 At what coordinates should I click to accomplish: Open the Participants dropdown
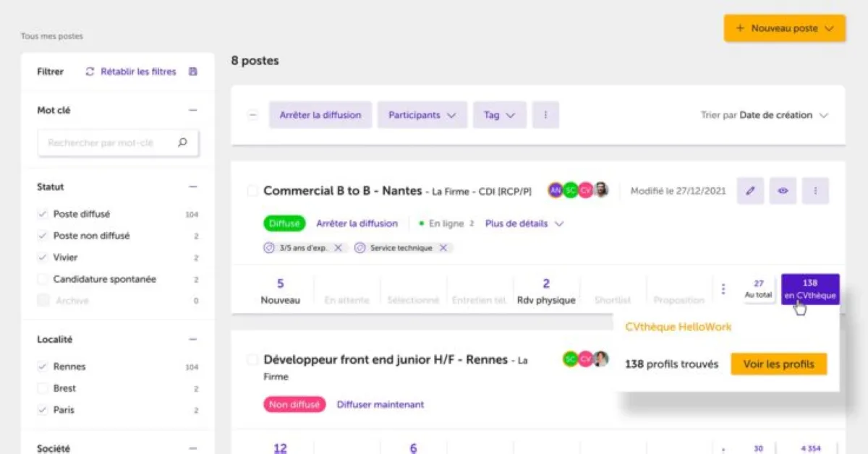[x=422, y=115]
